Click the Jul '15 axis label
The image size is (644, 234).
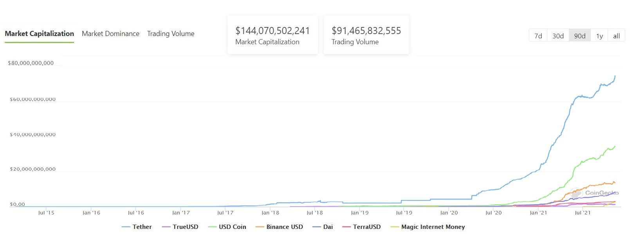(x=46, y=213)
